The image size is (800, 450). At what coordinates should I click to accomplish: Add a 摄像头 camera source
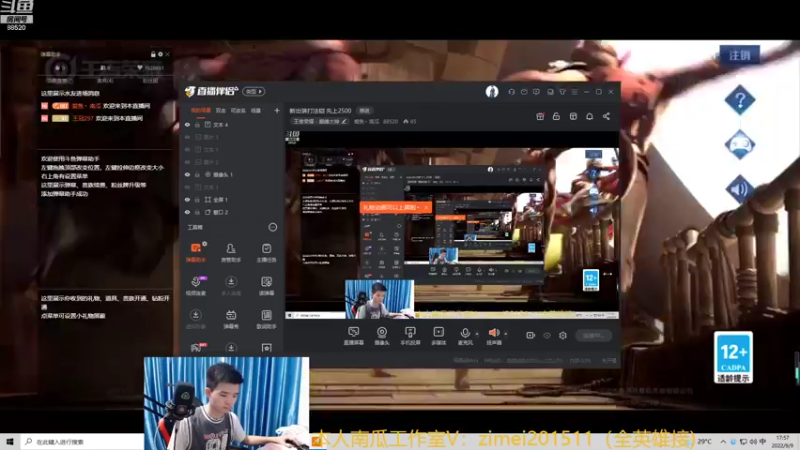[x=382, y=336]
